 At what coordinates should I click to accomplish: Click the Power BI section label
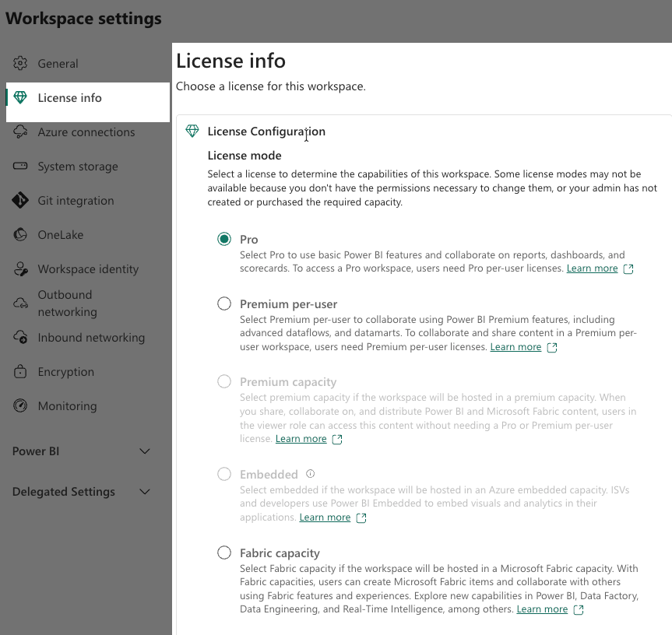(x=36, y=451)
